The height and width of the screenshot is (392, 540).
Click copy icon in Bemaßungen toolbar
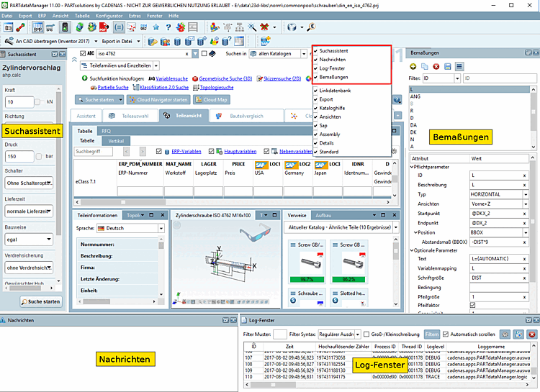(425, 66)
